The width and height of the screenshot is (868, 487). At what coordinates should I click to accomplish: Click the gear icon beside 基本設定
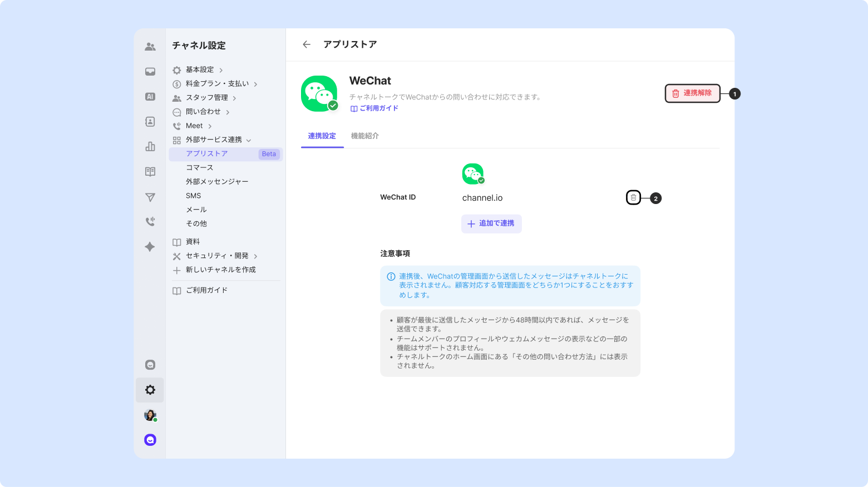[177, 70]
